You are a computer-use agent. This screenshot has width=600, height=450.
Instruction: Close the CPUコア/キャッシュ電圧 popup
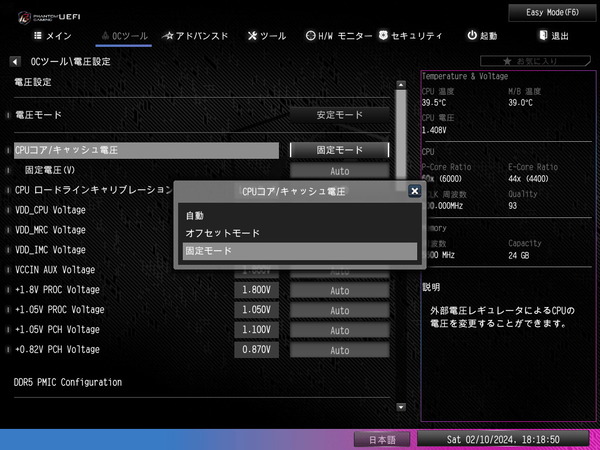coord(414,190)
